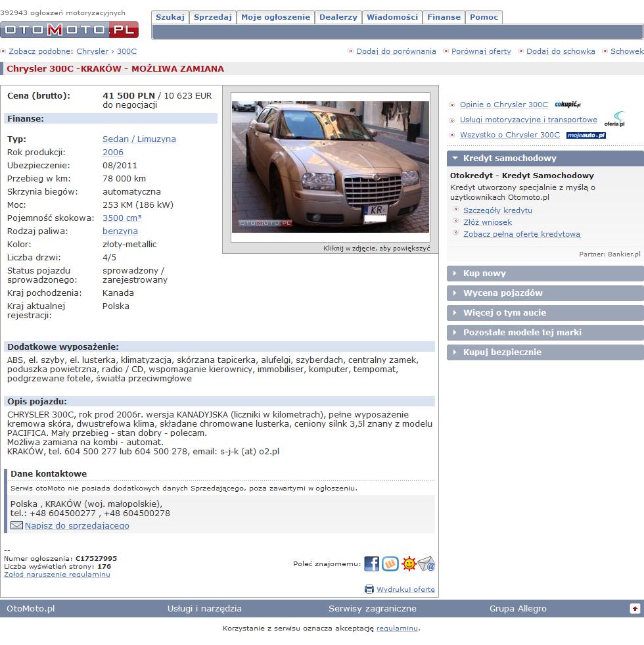Click Usługi i narzędzia in footer
This screenshot has width=644, height=645.
(204, 608)
